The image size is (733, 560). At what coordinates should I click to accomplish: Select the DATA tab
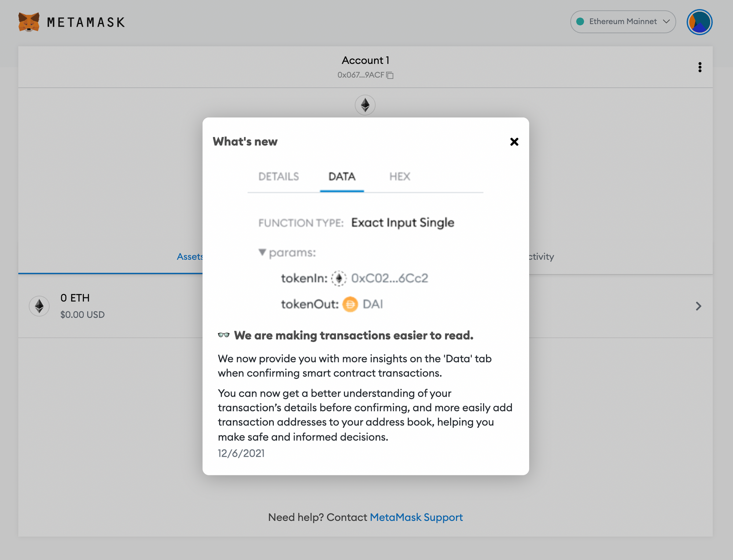point(342,177)
